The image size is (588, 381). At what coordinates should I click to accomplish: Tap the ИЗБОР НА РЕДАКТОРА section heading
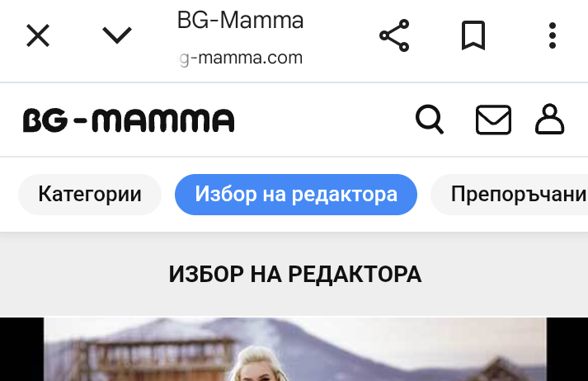(x=295, y=274)
